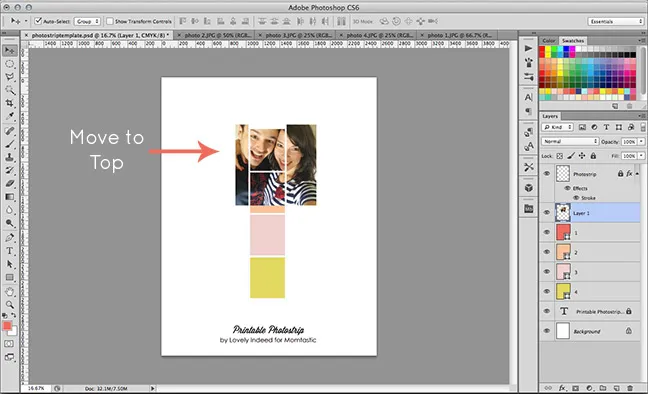Select the Gradient tool
Image resolution: width=648 pixels, height=394 pixels.
pyautogui.click(x=9, y=197)
